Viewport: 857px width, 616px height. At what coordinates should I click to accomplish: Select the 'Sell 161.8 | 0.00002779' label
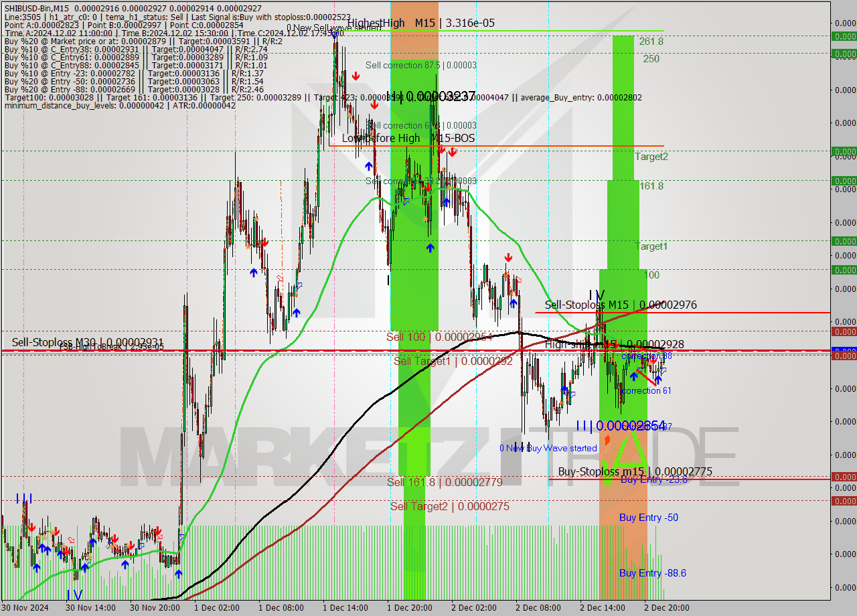tap(445, 482)
